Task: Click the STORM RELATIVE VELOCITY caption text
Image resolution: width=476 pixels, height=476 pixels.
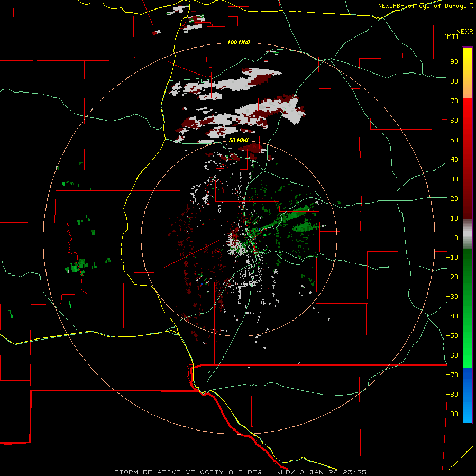Action: (x=169, y=472)
